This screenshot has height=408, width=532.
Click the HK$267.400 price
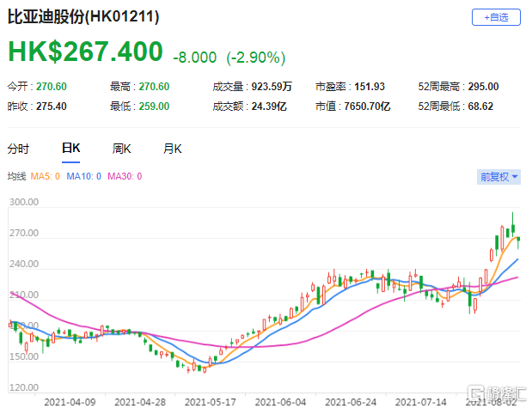pyautogui.click(x=85, y=52)
